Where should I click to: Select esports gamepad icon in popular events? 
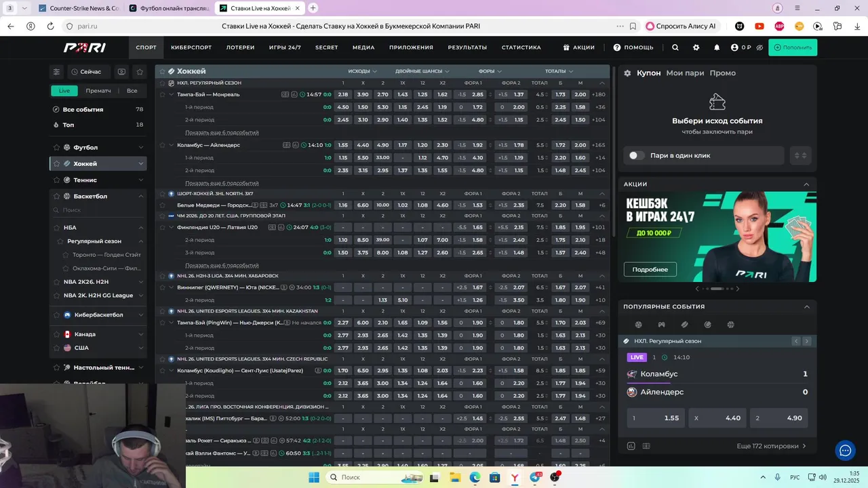pyautogui.click(x=661, y=325)
